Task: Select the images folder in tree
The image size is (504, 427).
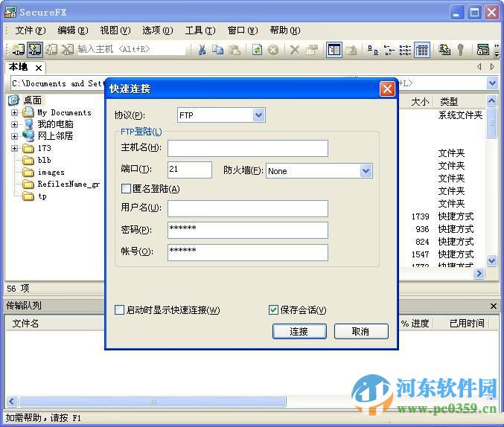Action: click(51, 173)
